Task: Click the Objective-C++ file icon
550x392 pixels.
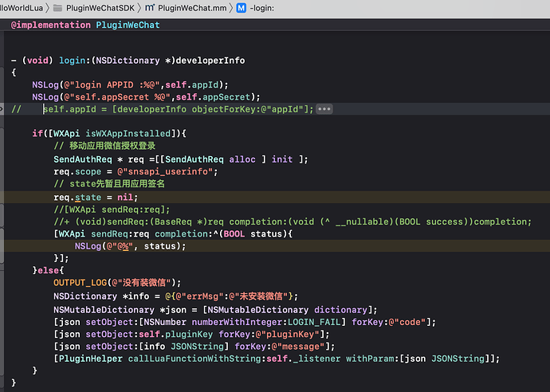Action: (x=150, y=8)
